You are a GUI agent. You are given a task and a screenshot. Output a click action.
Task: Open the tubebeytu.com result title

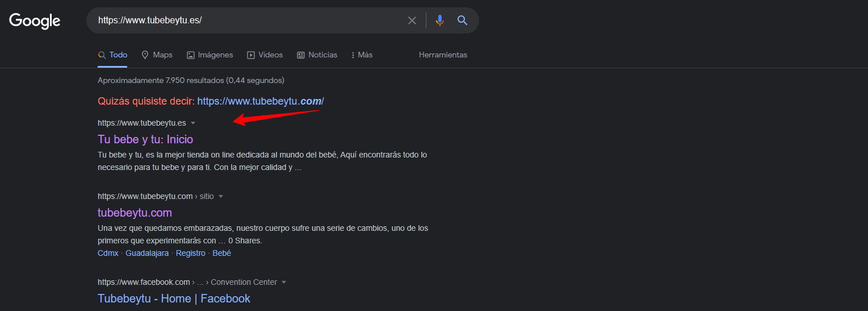(135, 213)
